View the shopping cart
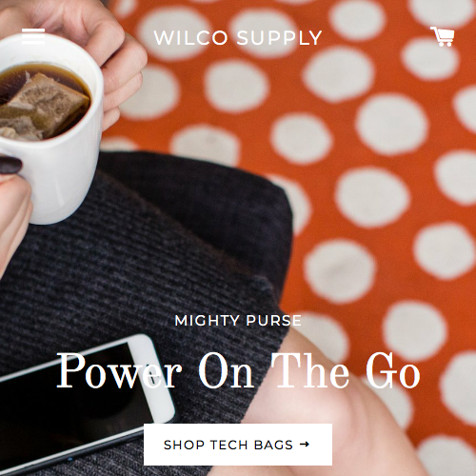 click(x=443, y=37)
